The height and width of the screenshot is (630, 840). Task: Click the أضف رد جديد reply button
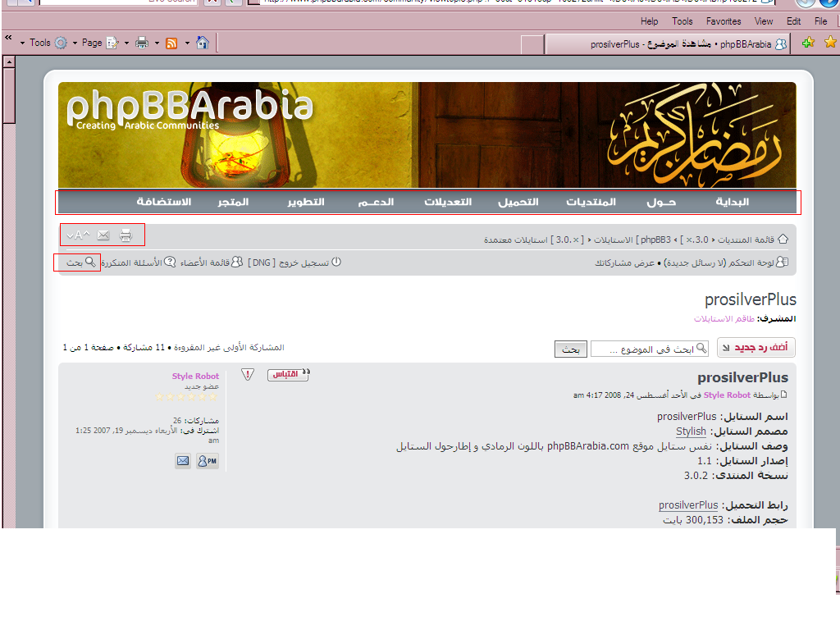[756, 347]
